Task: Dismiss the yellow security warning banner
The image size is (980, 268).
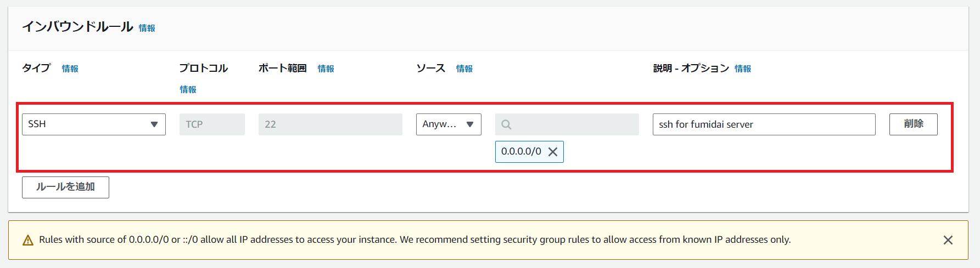Action: point(948,240)
